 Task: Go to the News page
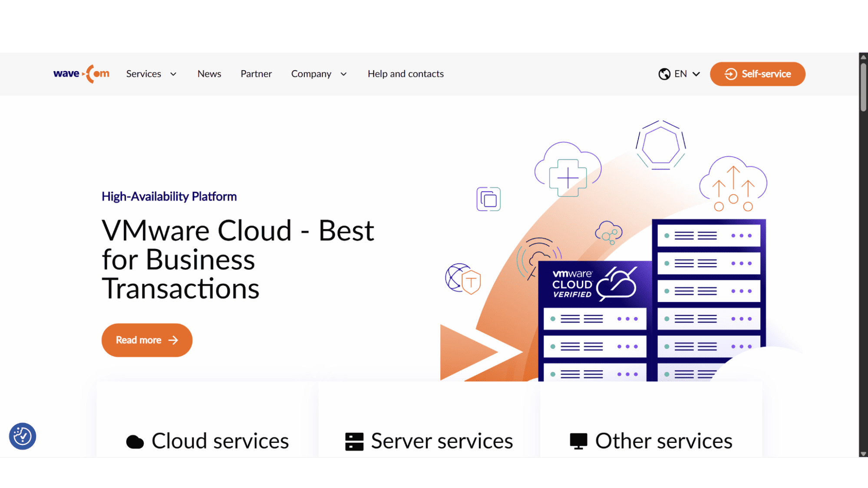209,74
